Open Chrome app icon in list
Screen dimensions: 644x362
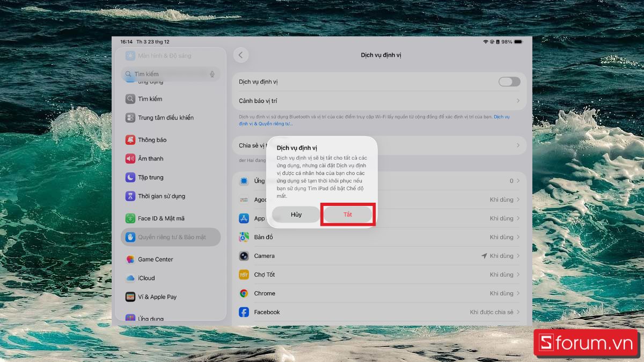(x=244, y=293)
